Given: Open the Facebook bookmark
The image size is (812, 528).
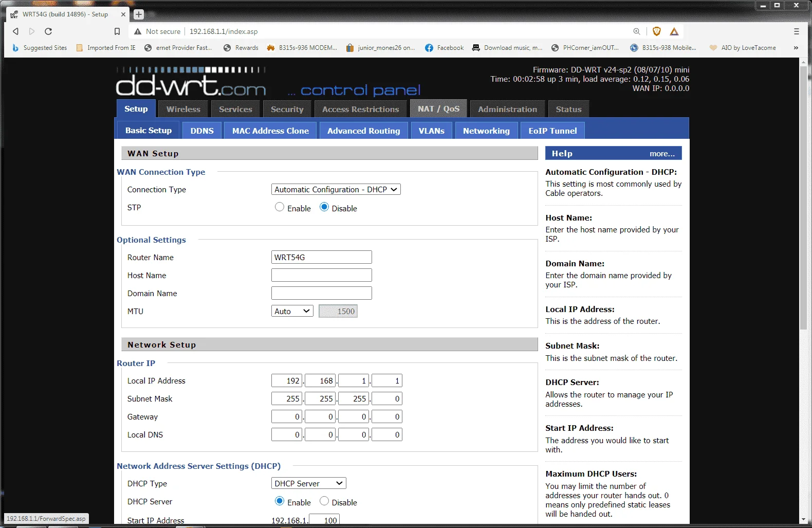Looking at the screenshot, I should 445,48.
